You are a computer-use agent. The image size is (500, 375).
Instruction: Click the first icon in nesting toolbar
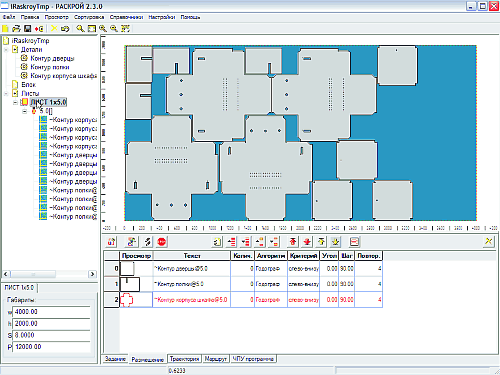(112, 242)
